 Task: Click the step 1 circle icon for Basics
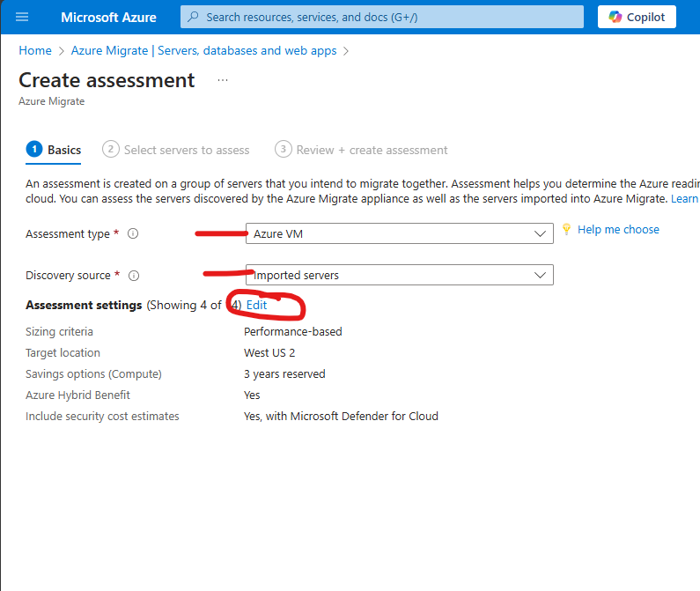(33, 150)
